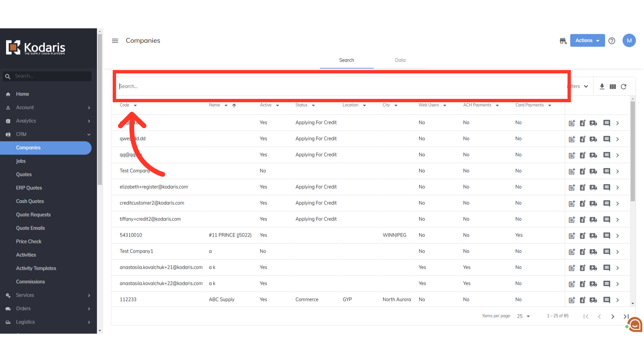Click add quote dollar icon for 54310010 row
Image resolution: width=644 pixels, height=362 pixels.
click(x=583, y=236)
